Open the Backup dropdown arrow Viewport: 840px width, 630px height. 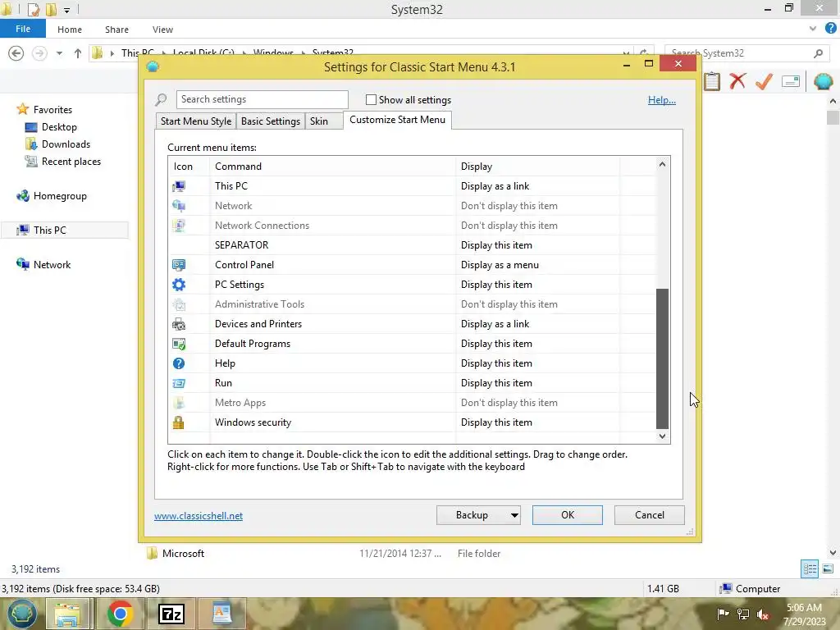(x=514, y=515)
